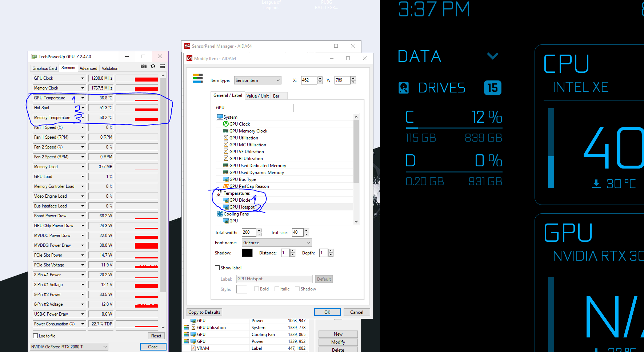This screenshot has width=644, height=352.
Task: Switch to Advanced tab in GPU-Z
Action: (x=88, y=68)
